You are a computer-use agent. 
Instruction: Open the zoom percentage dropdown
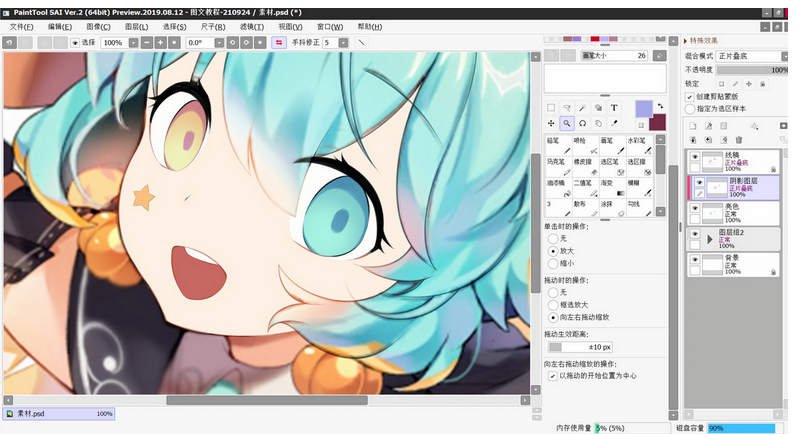pos(133,43)
